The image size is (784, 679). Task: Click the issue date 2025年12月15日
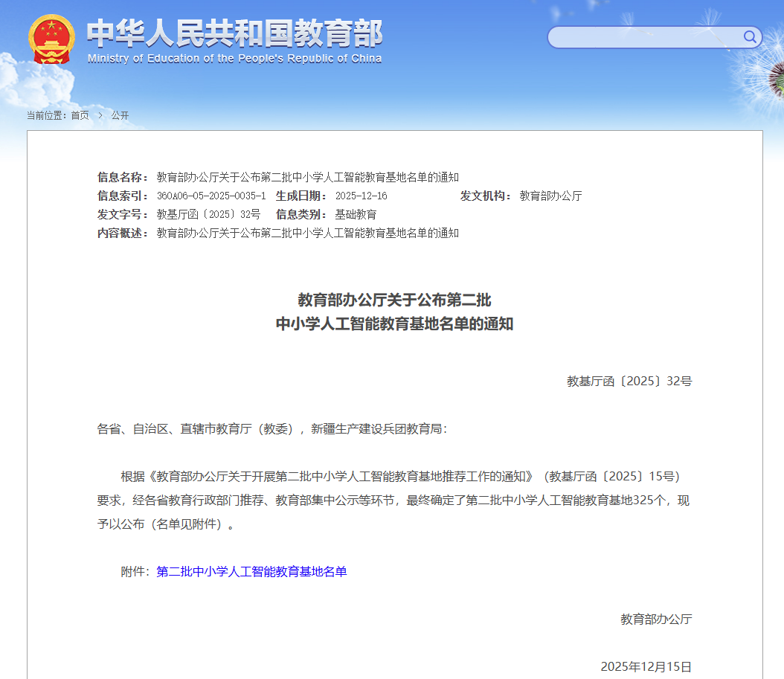646,666
